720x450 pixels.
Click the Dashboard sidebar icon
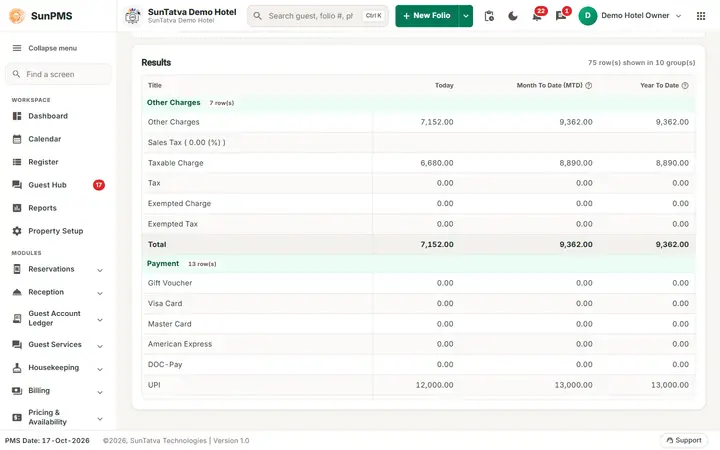(17, 116)
